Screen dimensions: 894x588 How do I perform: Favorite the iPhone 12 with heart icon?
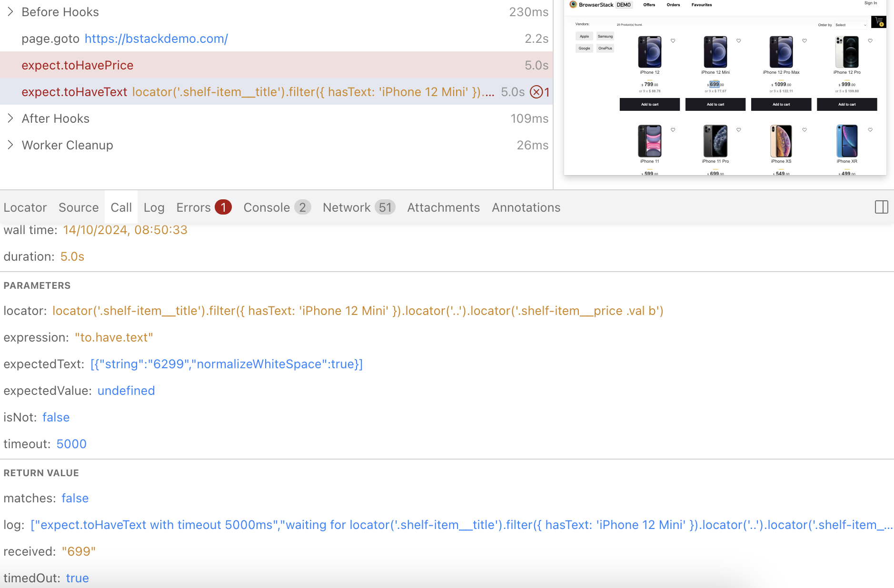(673, 41)
